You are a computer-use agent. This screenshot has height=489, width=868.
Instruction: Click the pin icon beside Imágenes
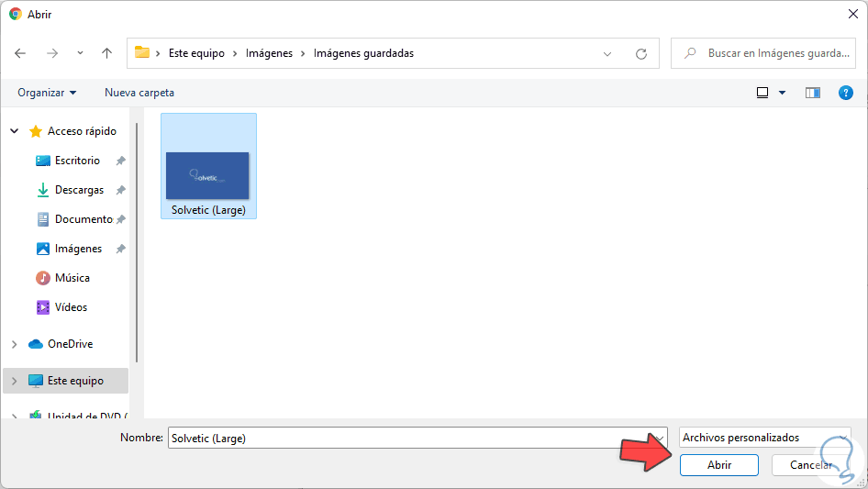pyautogui.click(x=121, y=249)
